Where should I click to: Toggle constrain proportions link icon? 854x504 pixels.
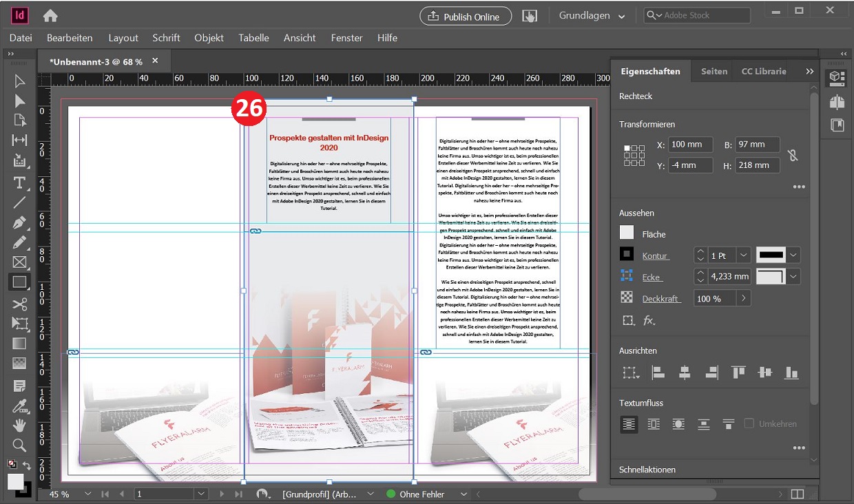point(793,155)
